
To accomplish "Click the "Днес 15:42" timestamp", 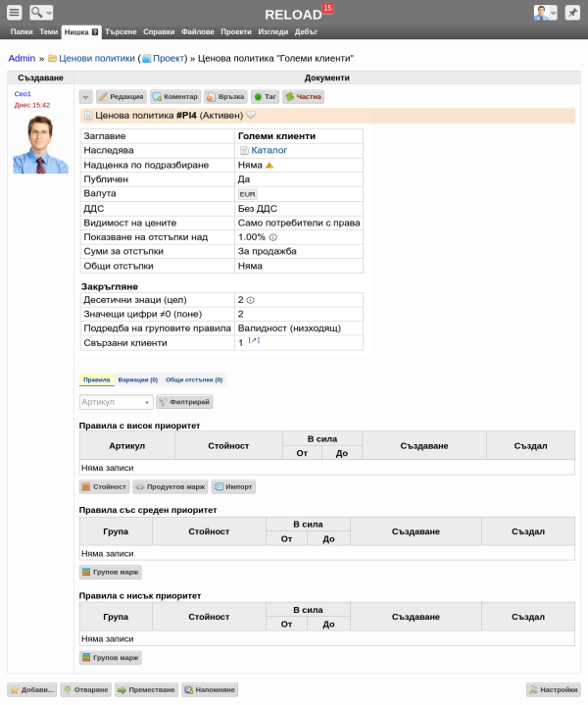I will click(x=32, y=105).
